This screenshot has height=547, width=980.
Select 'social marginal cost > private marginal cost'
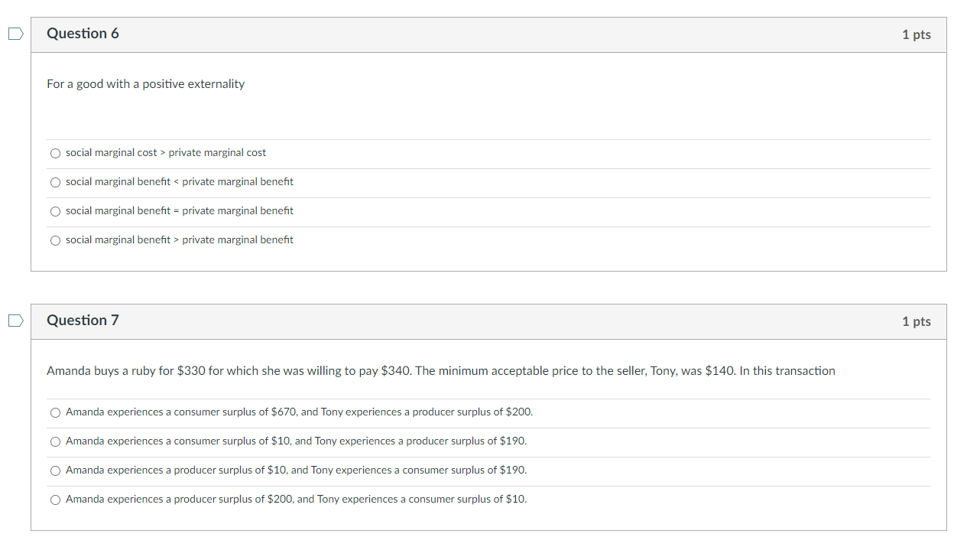(x=55, y=153)
